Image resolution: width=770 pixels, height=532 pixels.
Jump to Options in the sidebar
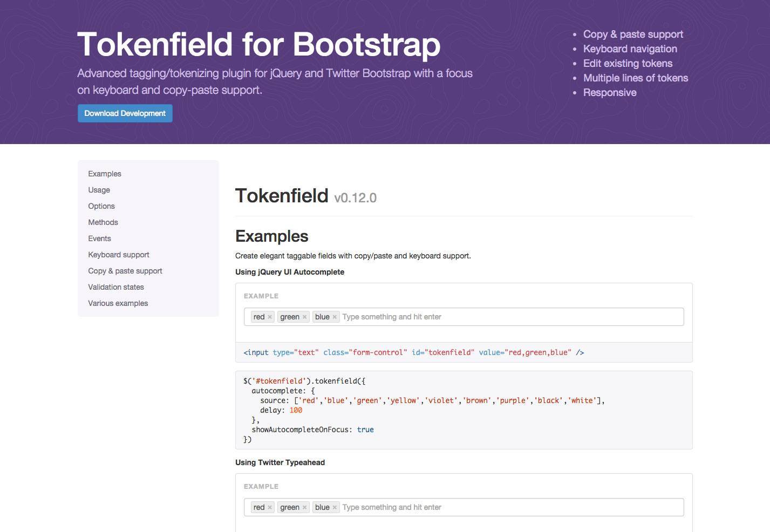(101, 206)
